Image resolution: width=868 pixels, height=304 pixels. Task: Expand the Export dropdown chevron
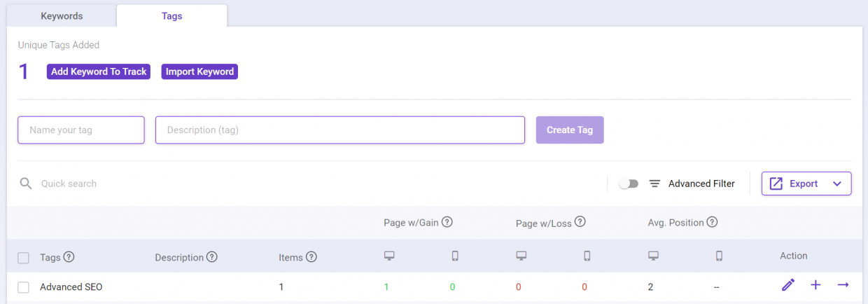(x=837, y=184)
